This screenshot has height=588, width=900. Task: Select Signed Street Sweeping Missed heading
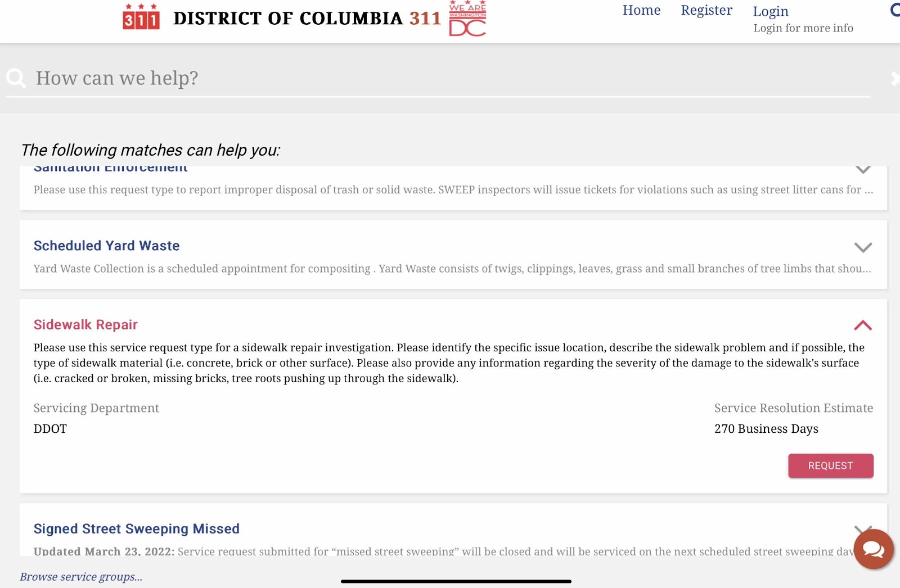tap(137, 528)
